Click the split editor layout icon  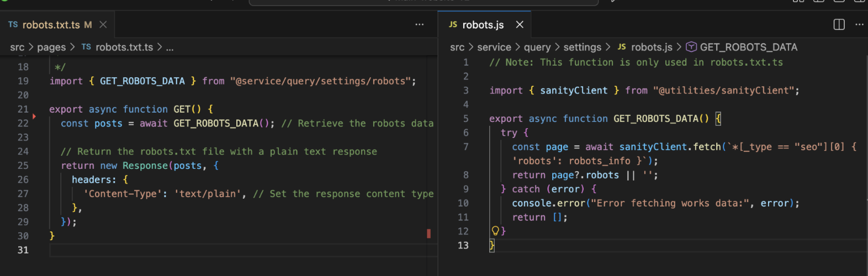[839, 24]
